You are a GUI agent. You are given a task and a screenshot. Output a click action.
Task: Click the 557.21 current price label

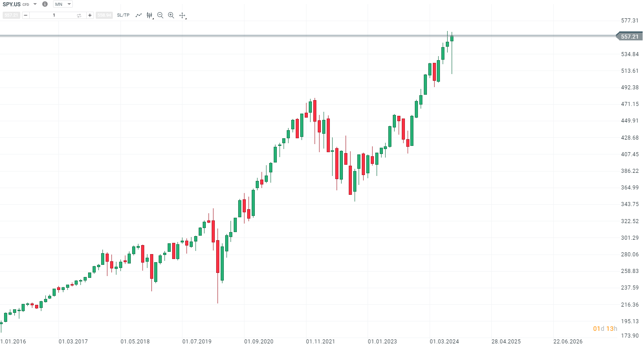point(629,36)
